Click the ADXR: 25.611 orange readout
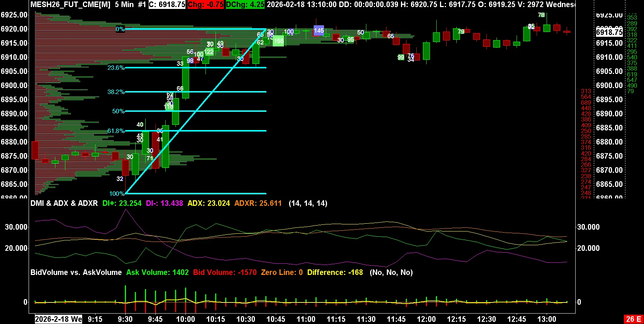Screen dimensions: 644x324 258,203
